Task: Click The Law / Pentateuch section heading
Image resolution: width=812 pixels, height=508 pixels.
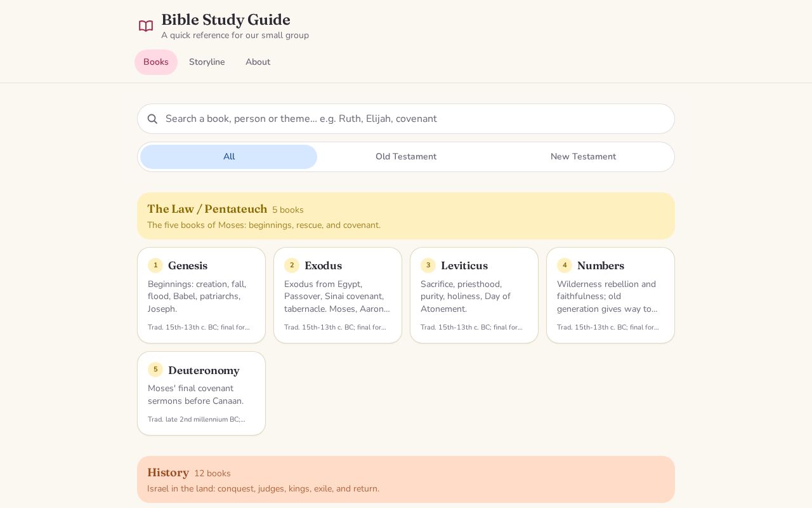Action: tap(207, 209)
